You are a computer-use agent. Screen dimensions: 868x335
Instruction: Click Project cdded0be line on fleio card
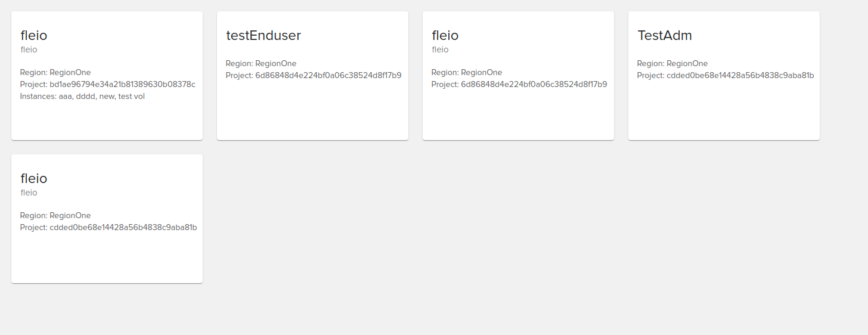point(108,227)
